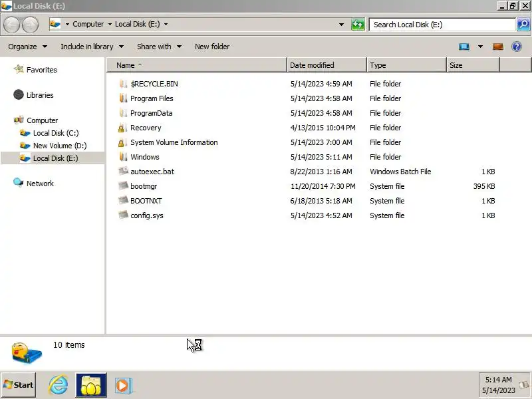Go forward with the Forward arrow button
532x399 pixels.
(30, 25)
